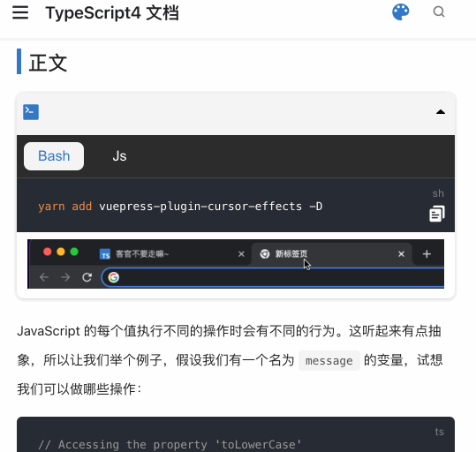The height and width of the screenshot is (452, 476).
Task: Click the 正文 section heading
Action: [48, 63]
